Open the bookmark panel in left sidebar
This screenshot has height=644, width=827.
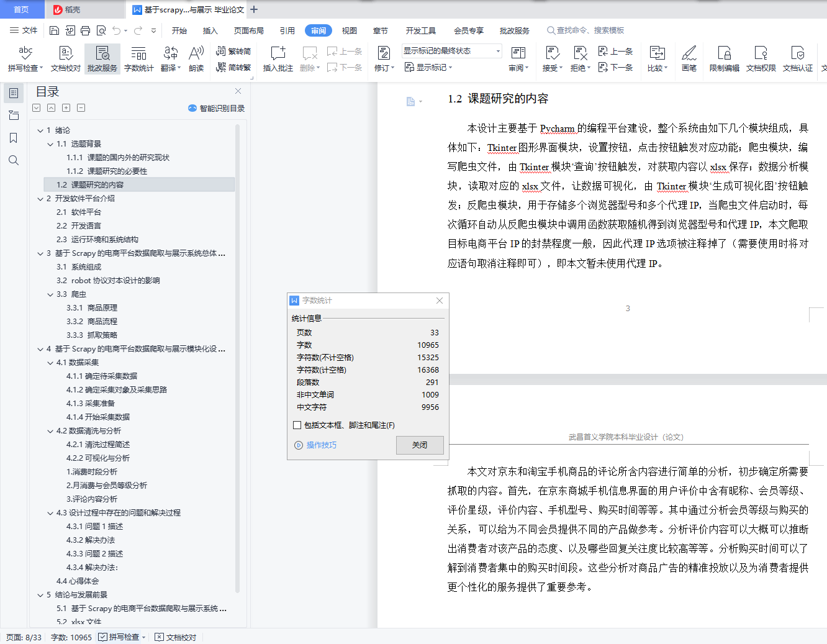click(14, 138)
